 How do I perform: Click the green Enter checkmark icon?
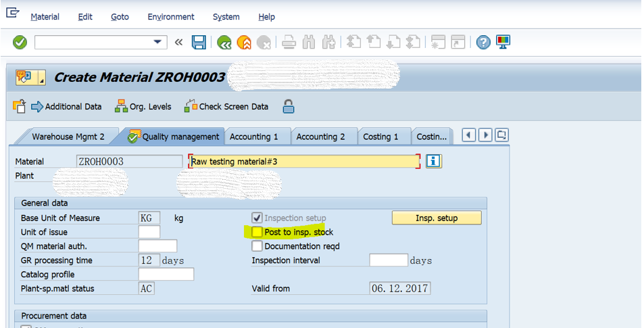[x=20, y=42]
